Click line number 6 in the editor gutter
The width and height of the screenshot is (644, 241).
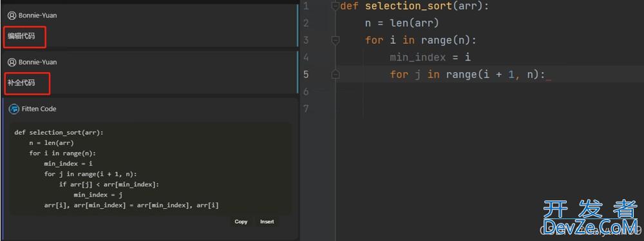coord(306,92)
